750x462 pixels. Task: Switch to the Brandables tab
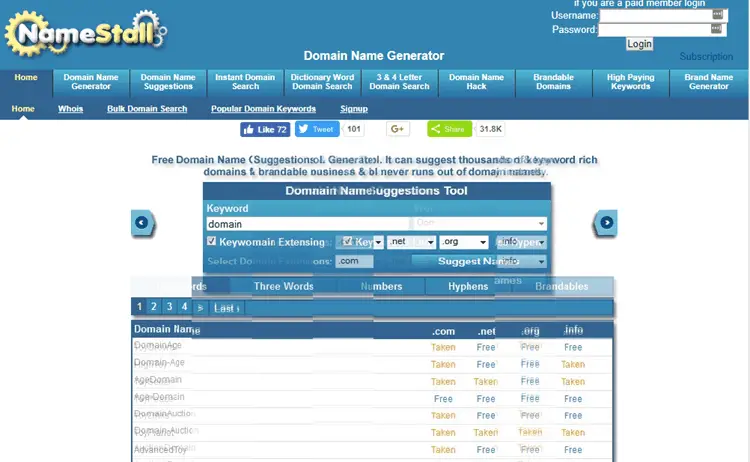562,286
